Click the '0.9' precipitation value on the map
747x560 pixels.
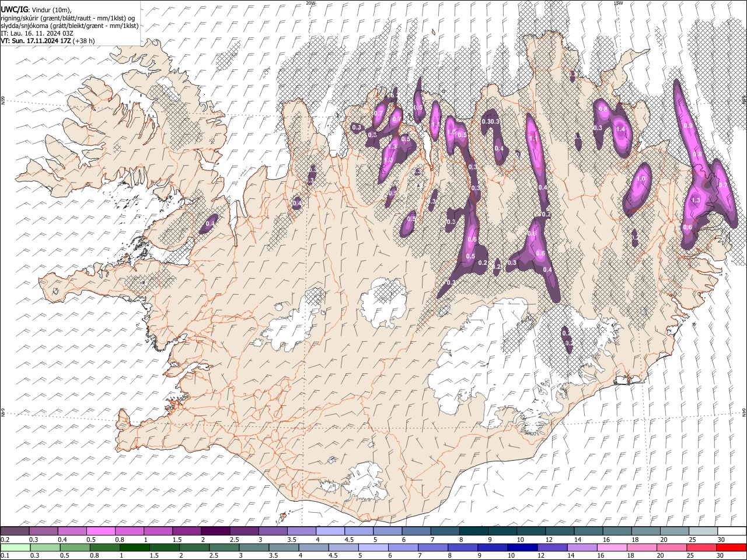688,125
